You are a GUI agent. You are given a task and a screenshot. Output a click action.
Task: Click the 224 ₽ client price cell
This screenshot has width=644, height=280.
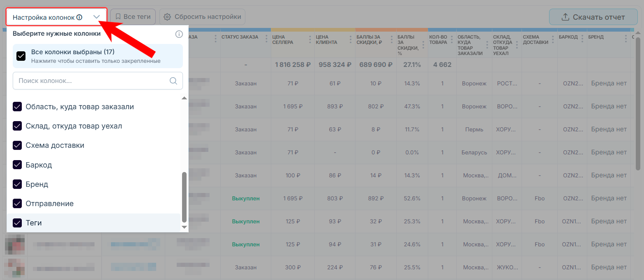(335, 267)
